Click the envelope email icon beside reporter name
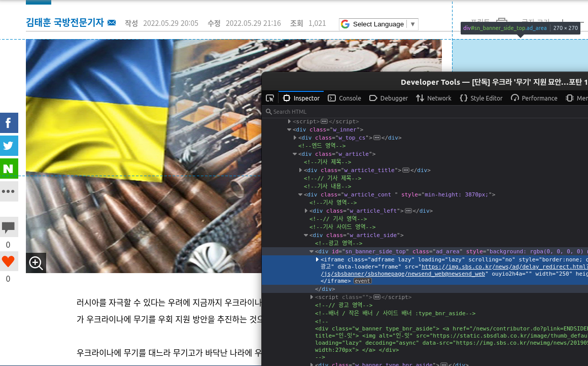Image resolution: width=588 pixels, height=366 pixels. click(x=112, y=22)
